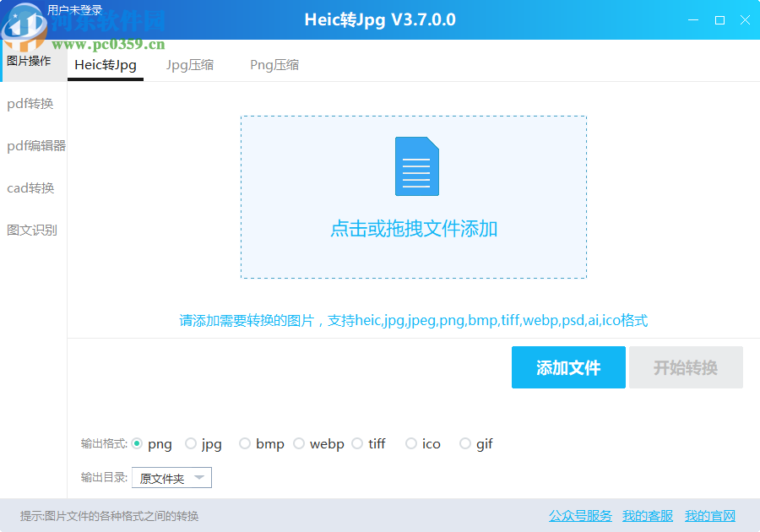This screenshot has width=760, height=532.
Task: Click the 开始转换 button
Action: tap(686, 366)
